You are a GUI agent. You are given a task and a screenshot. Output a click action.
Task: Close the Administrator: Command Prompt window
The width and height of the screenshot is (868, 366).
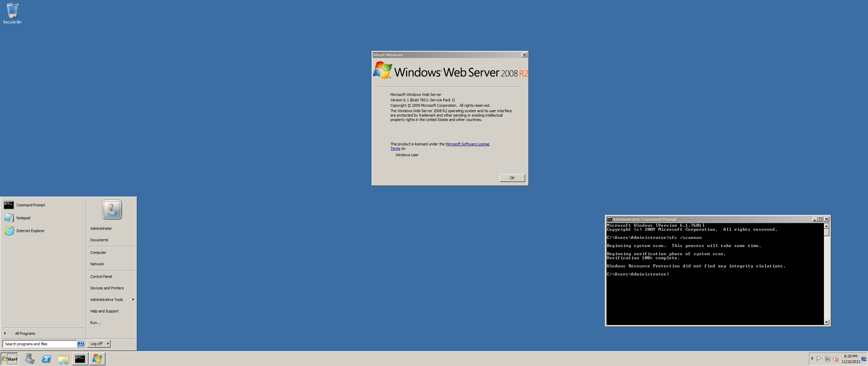tap(827, 219)
